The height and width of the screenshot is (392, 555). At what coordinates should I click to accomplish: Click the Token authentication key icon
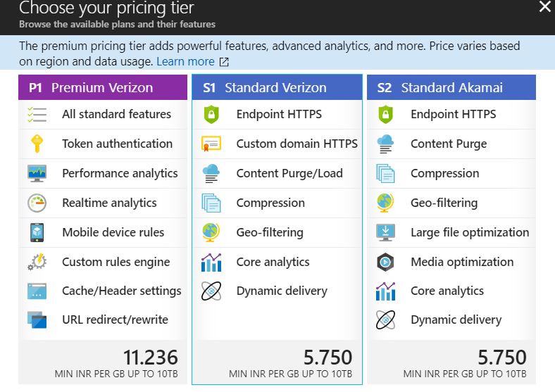[37, 144]
